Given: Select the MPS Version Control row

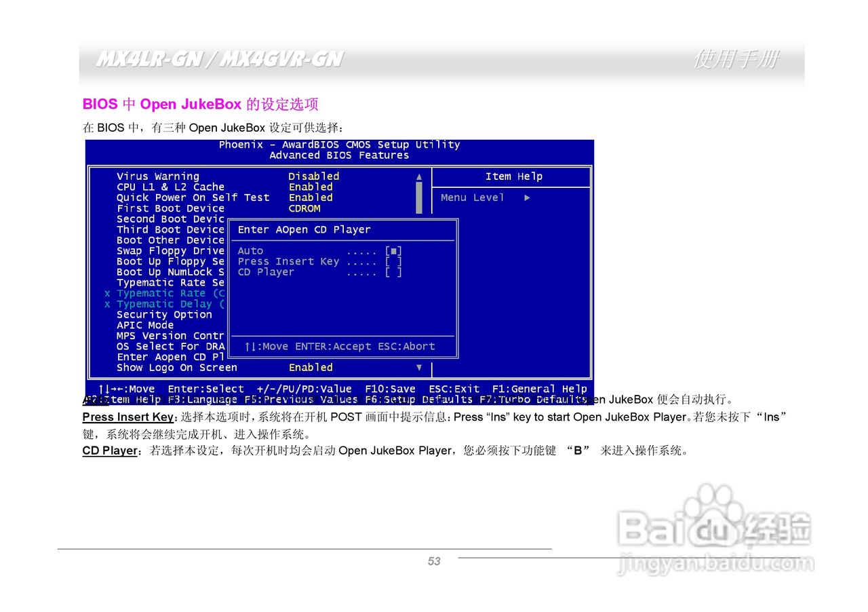Looking at the screenshot, I should (x=170, y=336).
